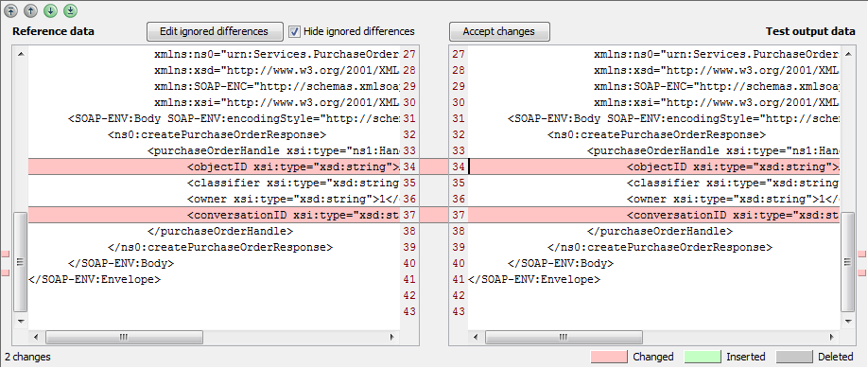Accept changes in test output

point(498,31)
